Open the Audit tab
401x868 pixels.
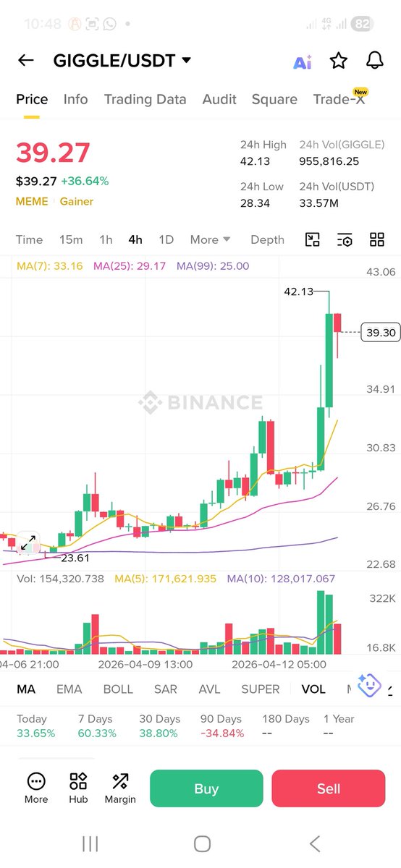coord(219,99)
